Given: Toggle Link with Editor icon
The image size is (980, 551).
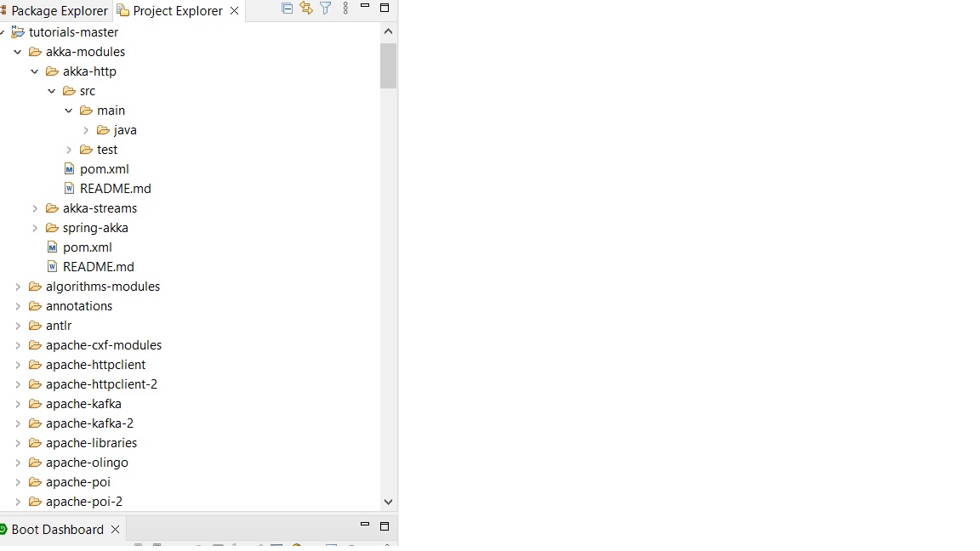Looking at the screenshot, I should point(306,9).
